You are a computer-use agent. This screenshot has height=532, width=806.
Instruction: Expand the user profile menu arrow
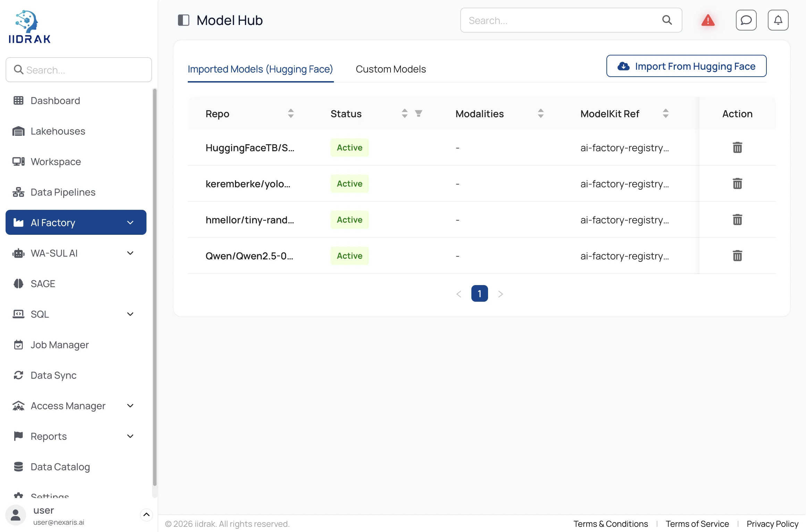tap(146, 515)
